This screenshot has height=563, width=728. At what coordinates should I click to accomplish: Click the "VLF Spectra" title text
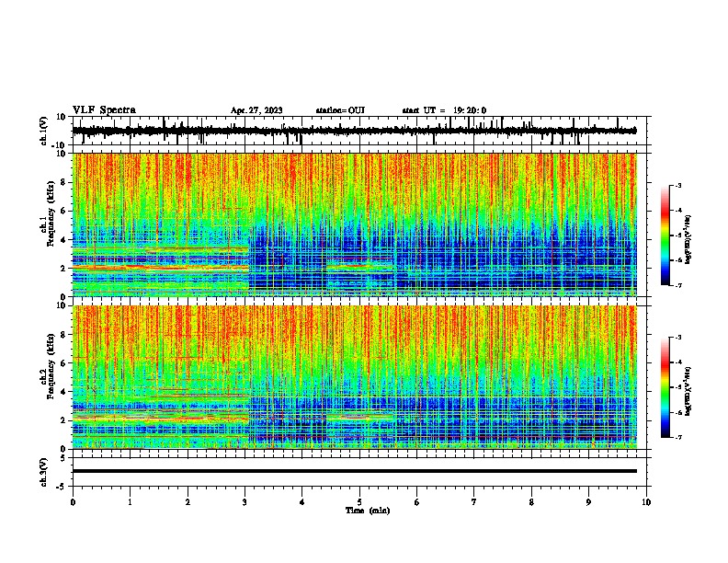[x=104, y=109]
